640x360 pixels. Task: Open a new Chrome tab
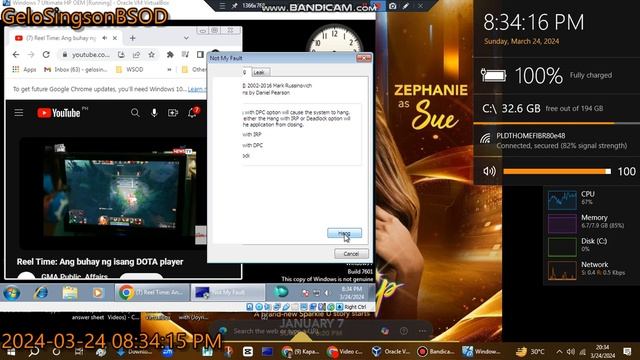coord(133,38)
